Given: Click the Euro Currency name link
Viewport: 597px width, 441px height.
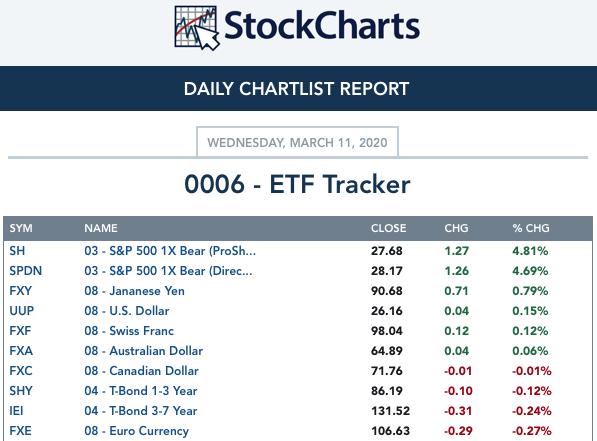Looking at the screenshot, I should (x=137, y=431).
